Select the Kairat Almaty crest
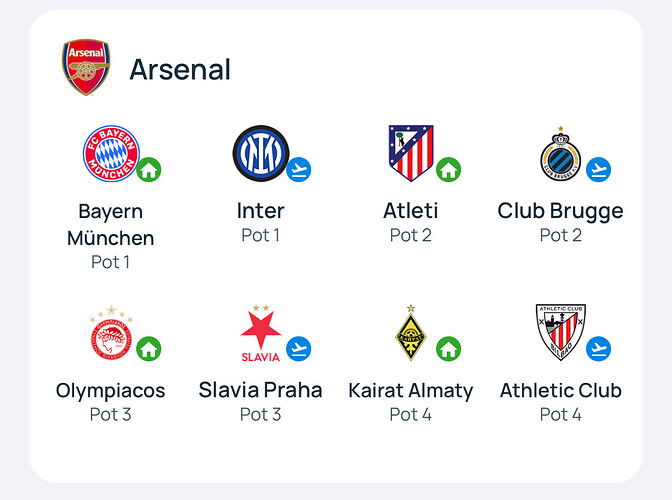This screenshot has height=500, width=672. (411, 333)
